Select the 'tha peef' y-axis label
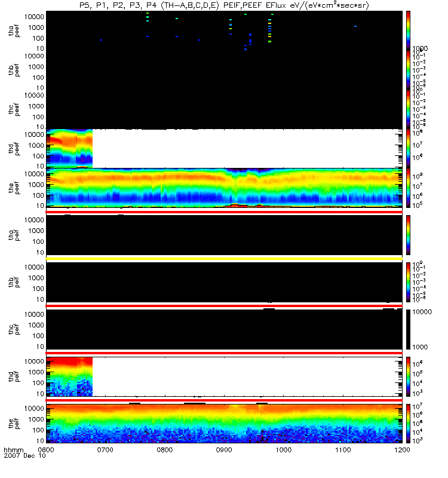Viewport: 448px width, 478px height. pos(14,31)
